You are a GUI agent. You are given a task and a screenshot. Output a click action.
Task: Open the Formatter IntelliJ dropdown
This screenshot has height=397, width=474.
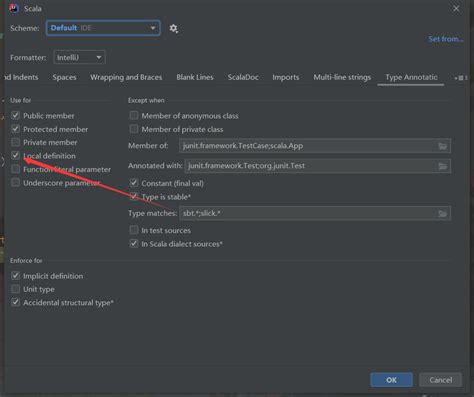79,57
